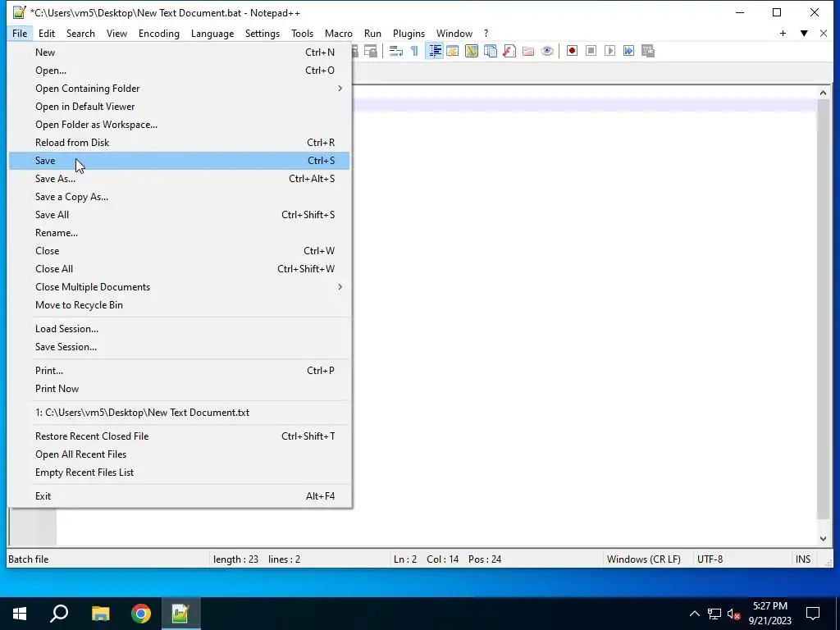Screen dimensions: 840x630
Task: Toggle the Word wrap toolbar icon
Action: point(396,51)
